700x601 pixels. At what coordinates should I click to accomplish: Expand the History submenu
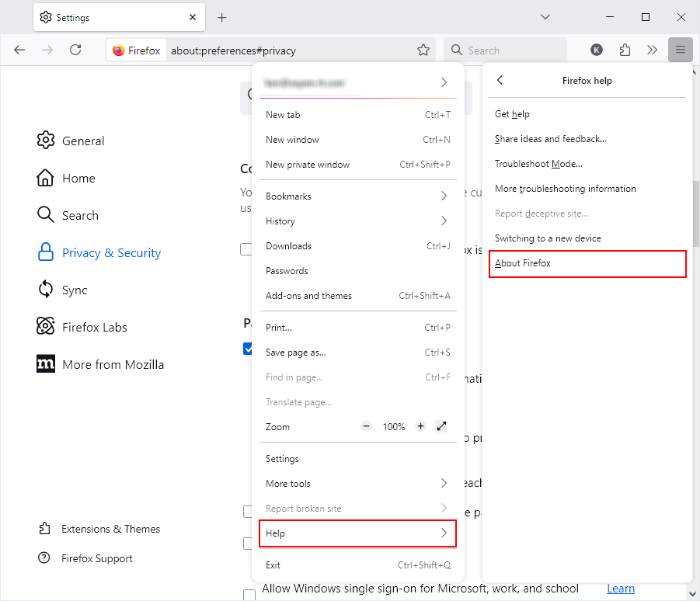click(357, 221)
